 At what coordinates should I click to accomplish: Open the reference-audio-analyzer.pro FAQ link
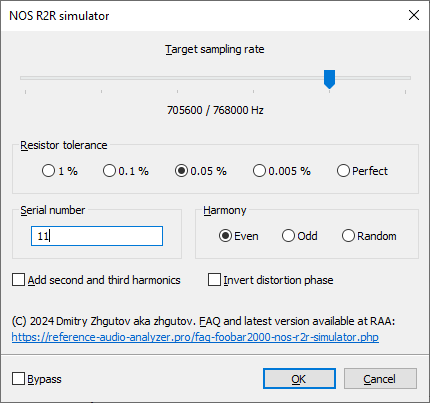tap(195, 337)
